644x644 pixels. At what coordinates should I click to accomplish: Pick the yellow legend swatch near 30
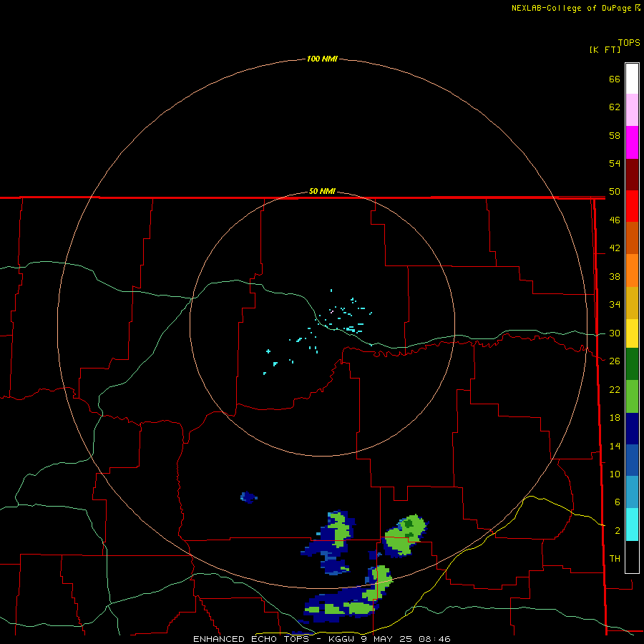coord(632,333)
